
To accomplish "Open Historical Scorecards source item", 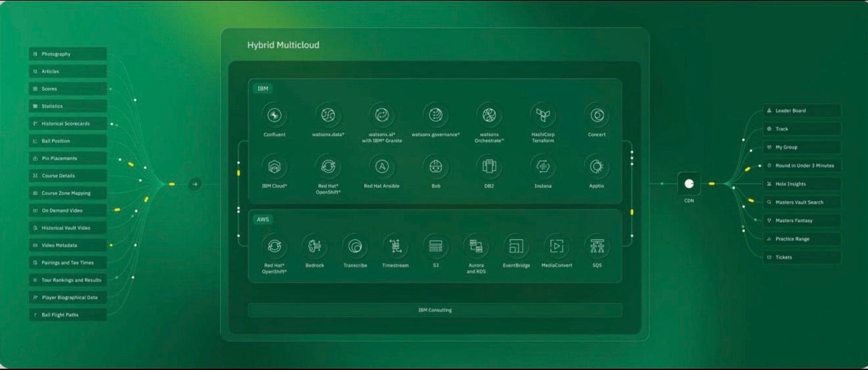I will click(68, 124).
